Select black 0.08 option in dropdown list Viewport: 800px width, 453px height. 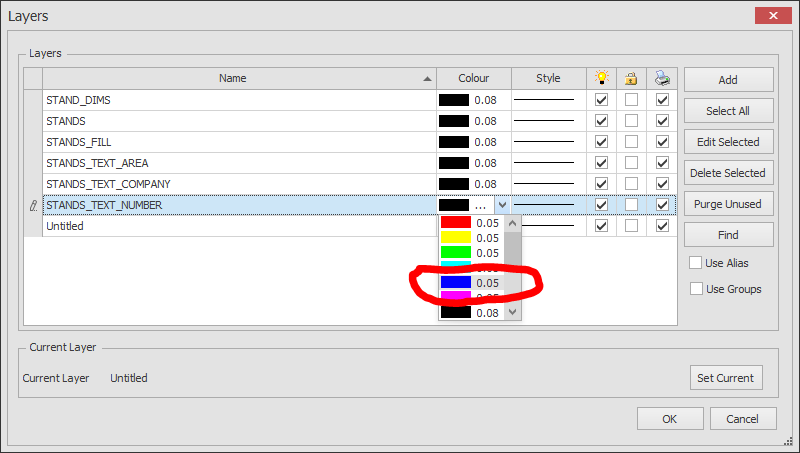click(471, 312)
